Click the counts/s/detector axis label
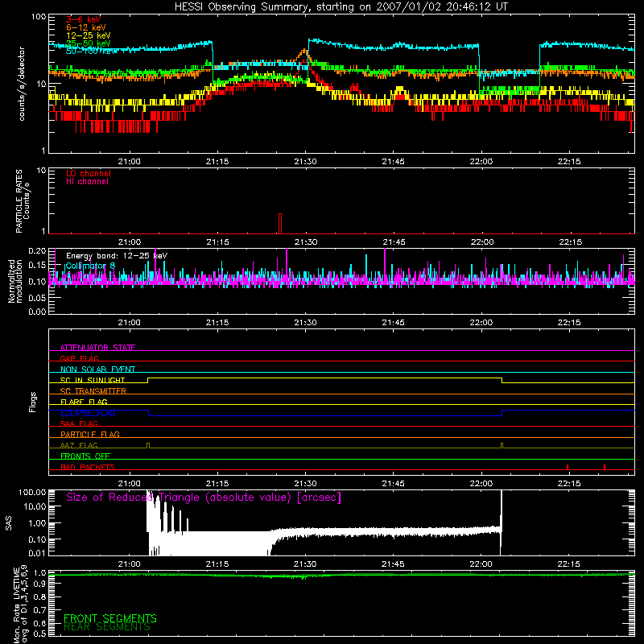The width and height of the screenshot is (644, 644). click(x=22, y=84)
